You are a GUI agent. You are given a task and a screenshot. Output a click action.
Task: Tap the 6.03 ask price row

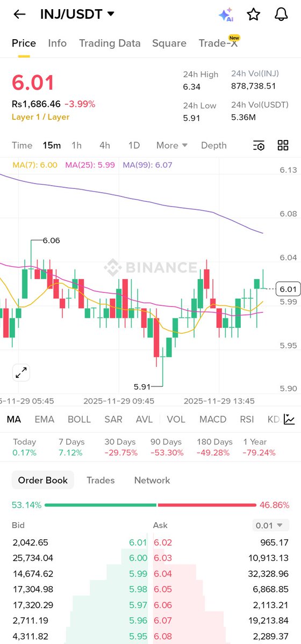221,558
